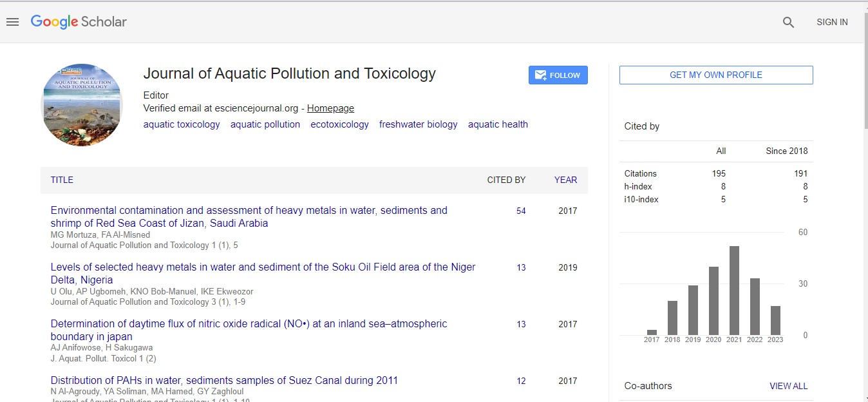Click the search magnifier icon
The image size is (868, 402).
pyautogui.click(x=788, y=22)
